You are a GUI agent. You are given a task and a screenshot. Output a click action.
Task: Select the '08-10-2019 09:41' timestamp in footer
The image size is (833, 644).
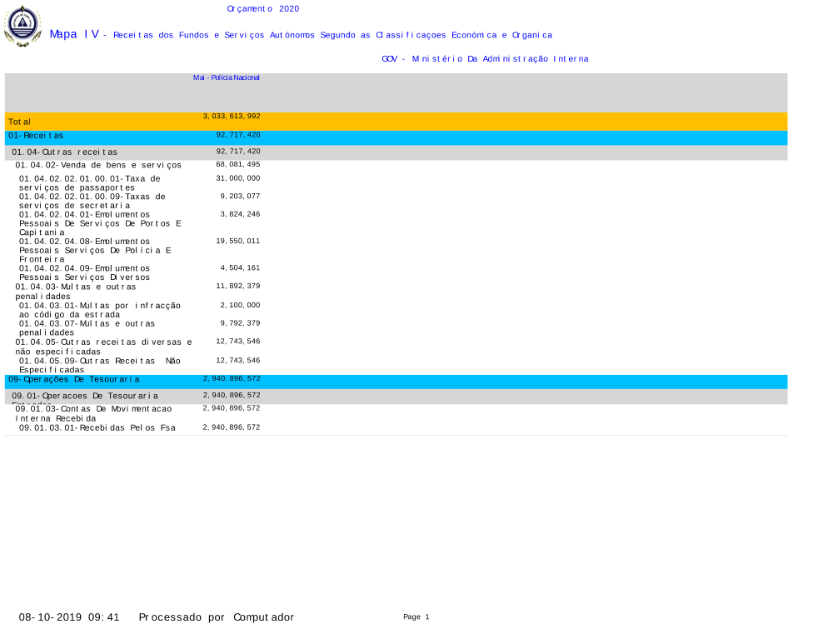(x=69, y=617)
